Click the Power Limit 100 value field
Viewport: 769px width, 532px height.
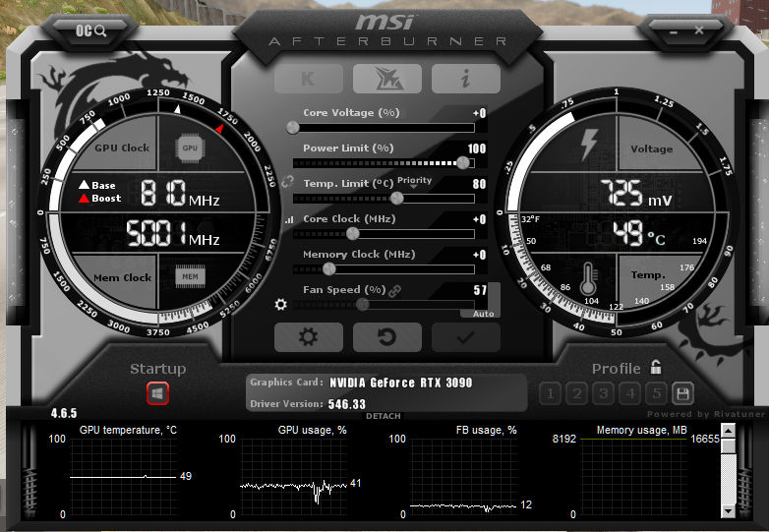pos(476,148)
